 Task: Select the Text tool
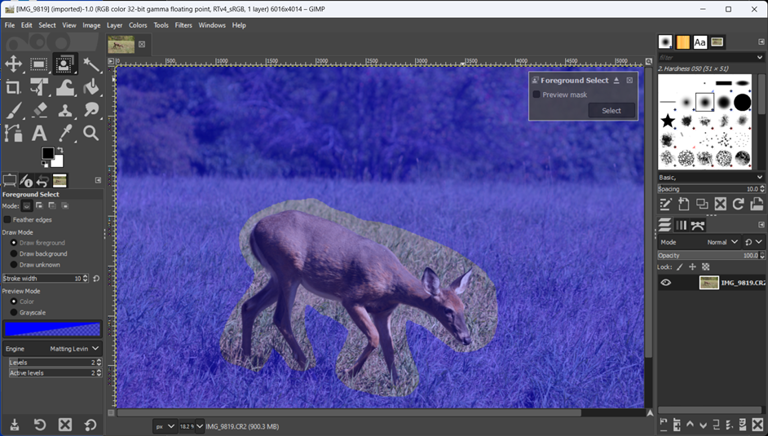tap(39, 133)
